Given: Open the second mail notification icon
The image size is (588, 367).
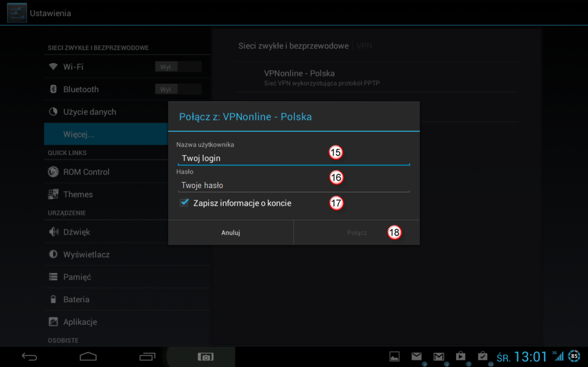Looking at the screenshot, I should pyautogui.click(x=439, y=357).
